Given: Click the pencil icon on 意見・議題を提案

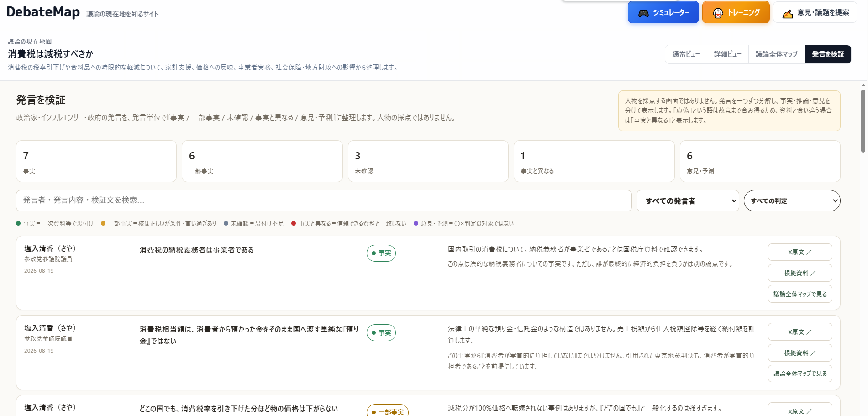Looking at the screenshot, I should pos(788,14).
